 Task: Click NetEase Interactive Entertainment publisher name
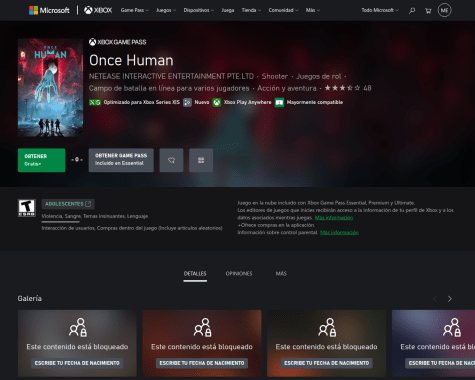click(x=171, y=76)
